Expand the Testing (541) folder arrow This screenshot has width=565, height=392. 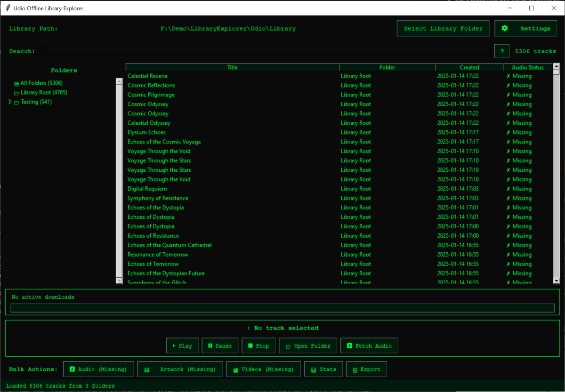(10, 102)
